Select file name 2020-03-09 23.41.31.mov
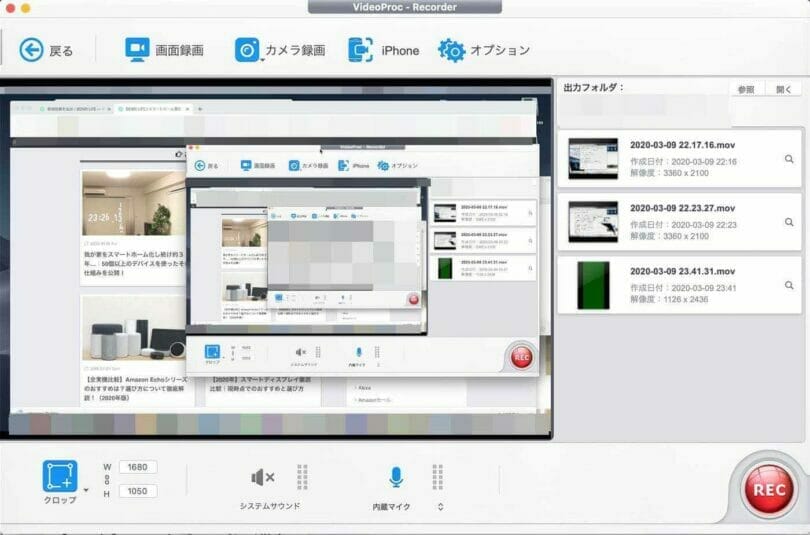Screen dimensions: 810x535 682,271
